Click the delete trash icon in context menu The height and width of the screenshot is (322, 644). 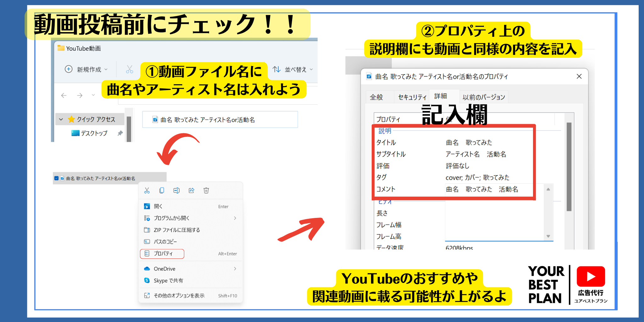[206, 191]
